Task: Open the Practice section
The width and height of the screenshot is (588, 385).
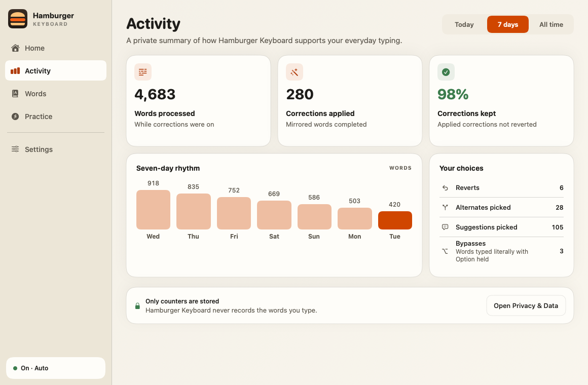Action: coord(55,117)
